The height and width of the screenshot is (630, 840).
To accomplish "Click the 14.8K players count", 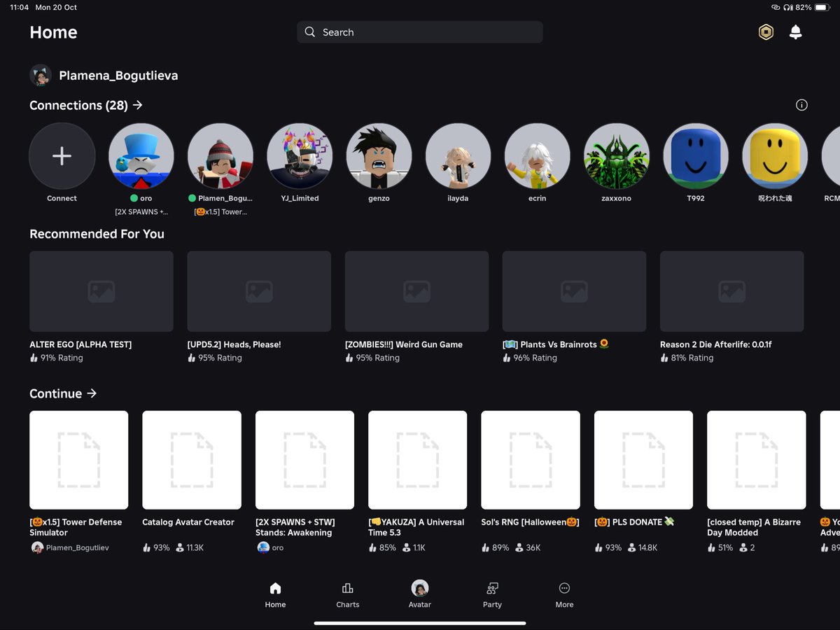I will (x=647, y=547).
